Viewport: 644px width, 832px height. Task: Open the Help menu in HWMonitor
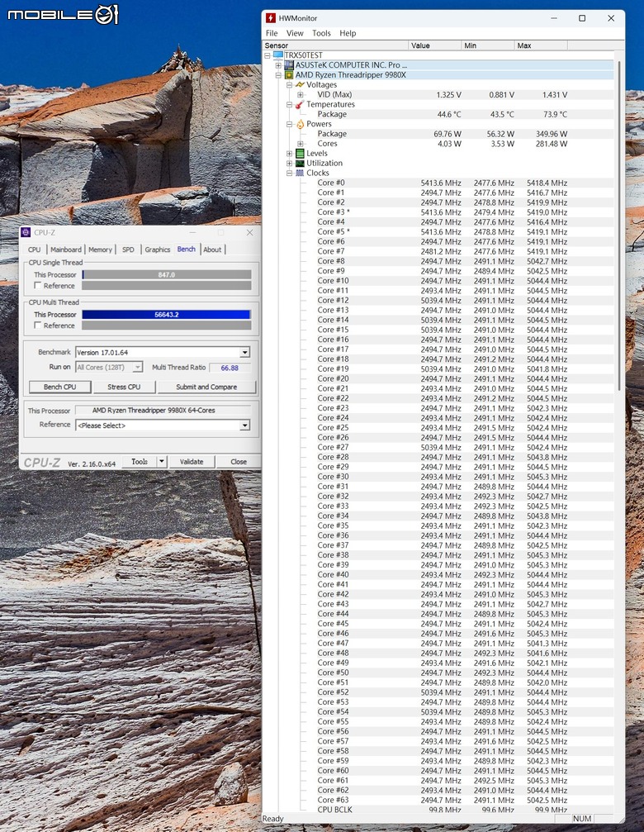[348, 33]
